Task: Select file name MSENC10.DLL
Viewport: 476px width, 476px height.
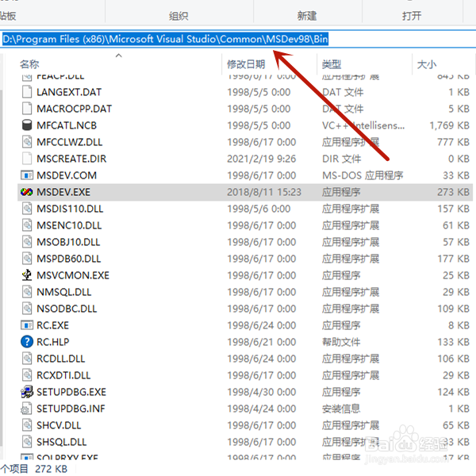Action: (69, 225)
